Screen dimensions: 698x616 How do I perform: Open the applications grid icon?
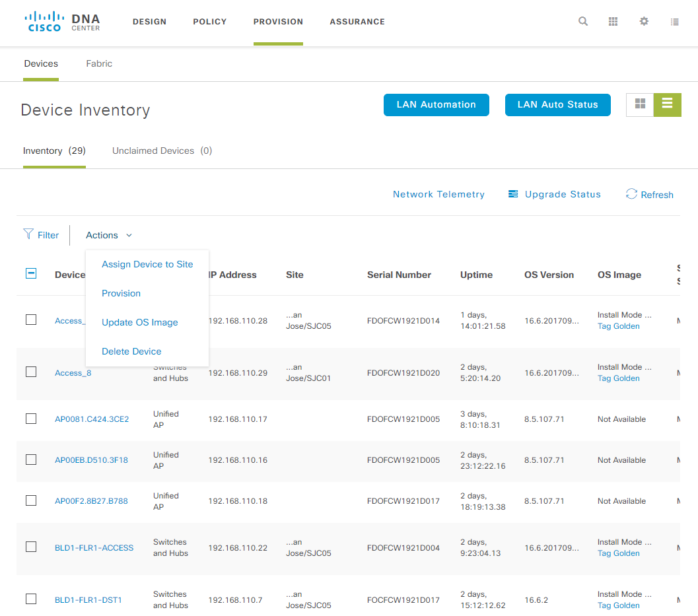613,21
